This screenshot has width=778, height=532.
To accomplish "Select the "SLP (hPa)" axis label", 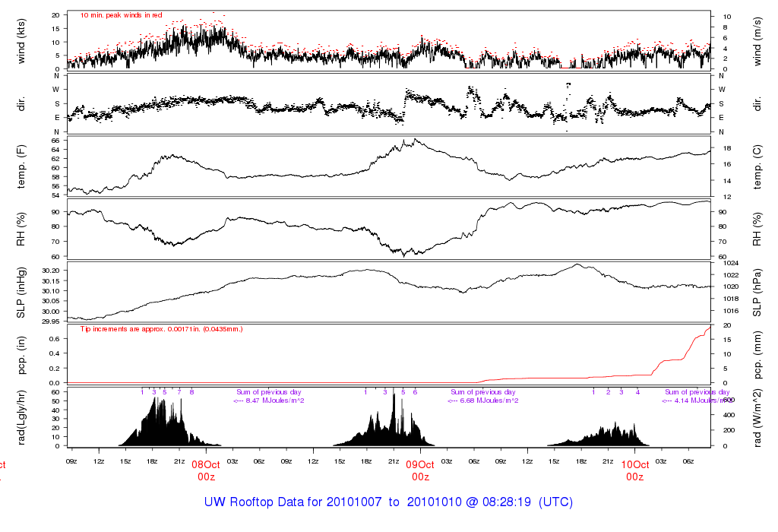I will click(x=757, y=293).
